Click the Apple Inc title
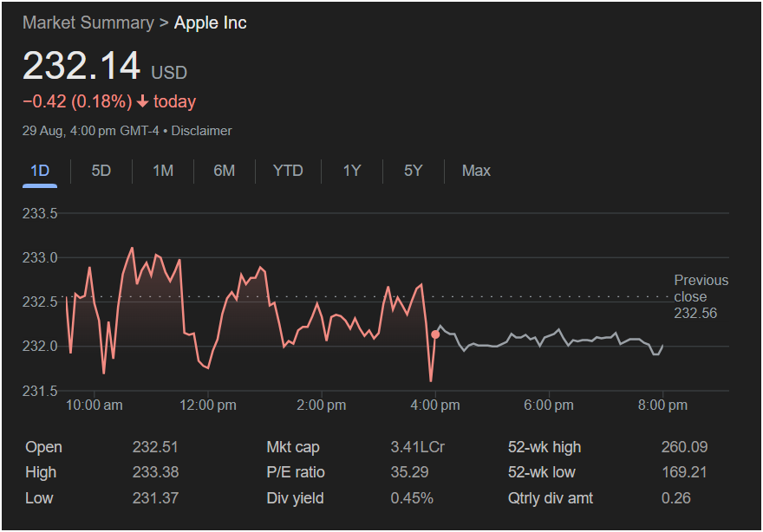This screenshot has height=532, width=763. pyautogui.click(x=211, y=23)
